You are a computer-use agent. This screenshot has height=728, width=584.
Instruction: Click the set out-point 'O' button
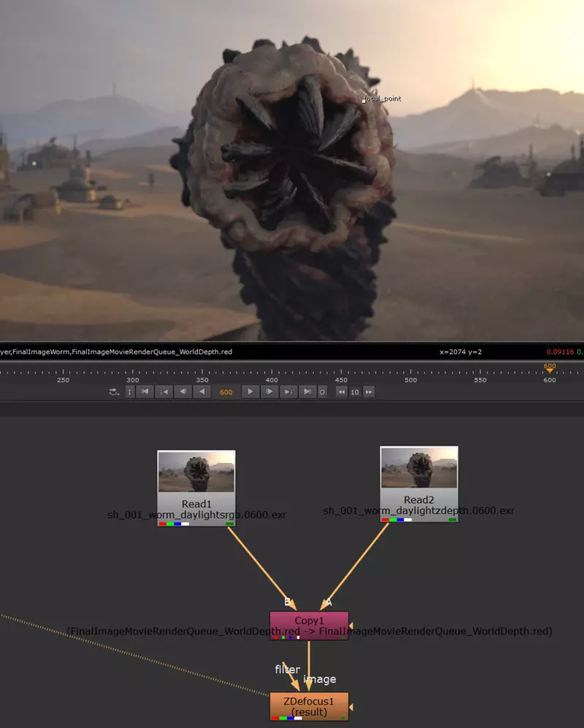pyautogui.click(x=322, y=392)
